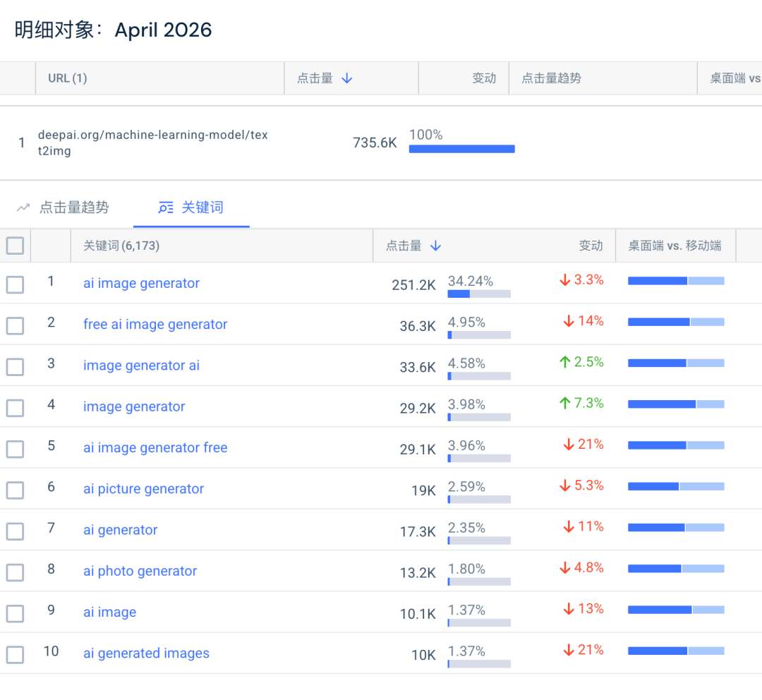The height and width of the screenshot is (700, 762).
Task: Open the image generator ai keyword link
Action: point(141,366)
